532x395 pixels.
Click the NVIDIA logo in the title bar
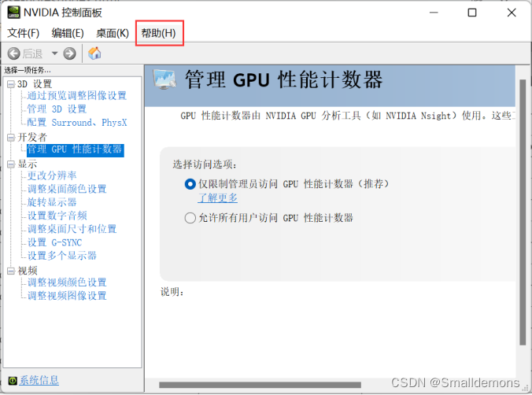pos(13,13)
